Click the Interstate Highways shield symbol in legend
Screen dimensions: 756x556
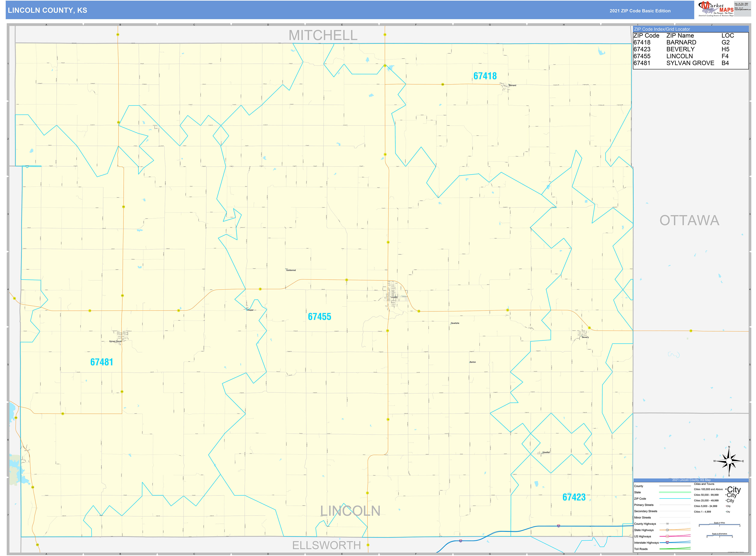coord(667,543)
